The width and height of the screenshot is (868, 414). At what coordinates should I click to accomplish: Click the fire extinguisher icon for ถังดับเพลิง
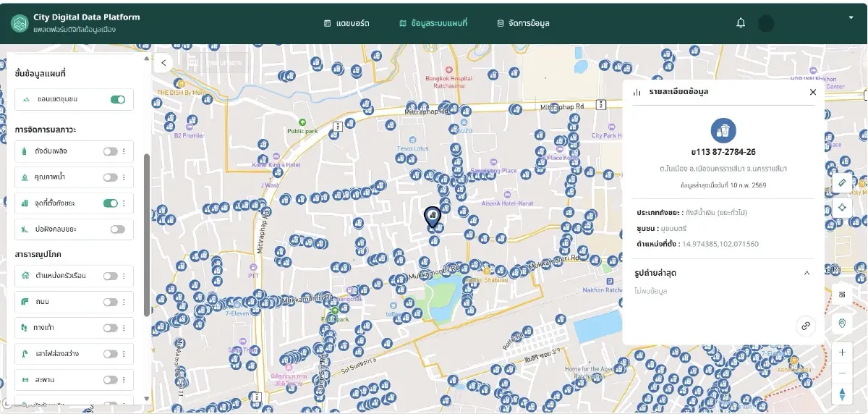point(25,151)
